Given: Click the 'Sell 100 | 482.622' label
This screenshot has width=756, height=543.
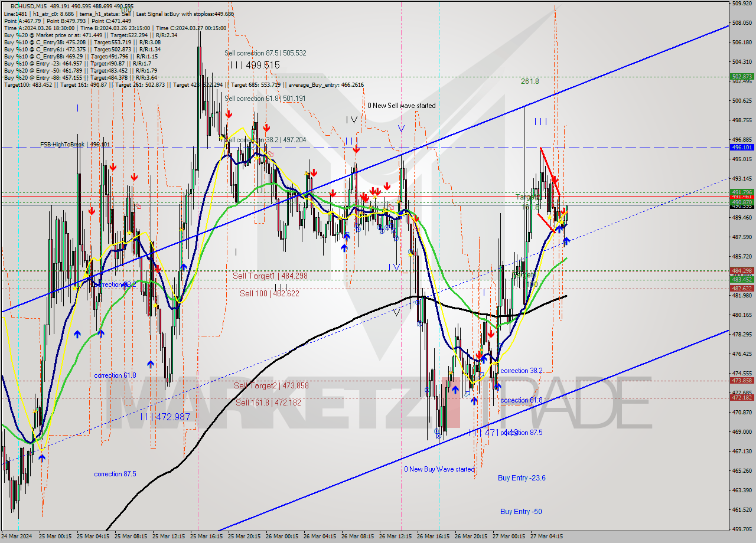Looking at the screenshot, I should [x=269, y=293].
